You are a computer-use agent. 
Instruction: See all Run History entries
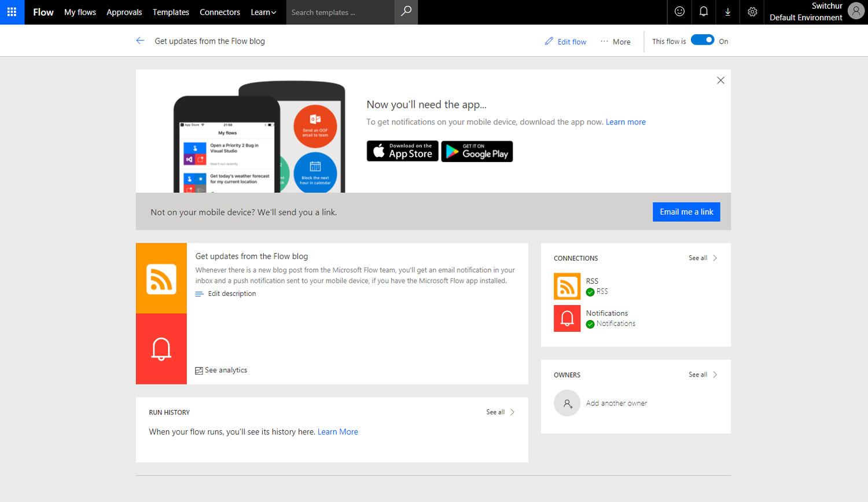[496, 412]
